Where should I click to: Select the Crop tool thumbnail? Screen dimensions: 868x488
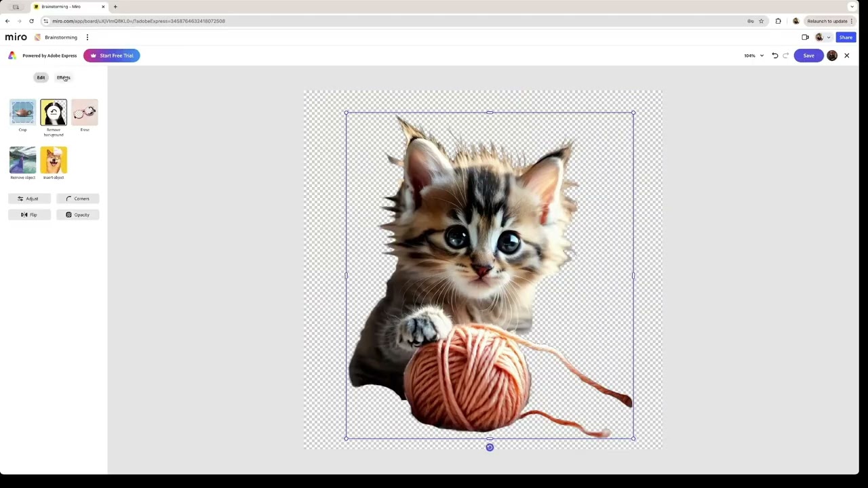click(22, 113)
